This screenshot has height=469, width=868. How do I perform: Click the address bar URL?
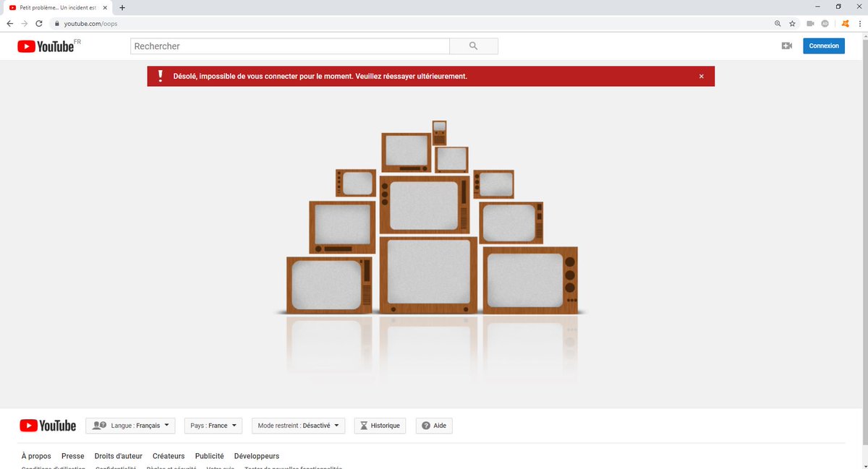[90, 23]
